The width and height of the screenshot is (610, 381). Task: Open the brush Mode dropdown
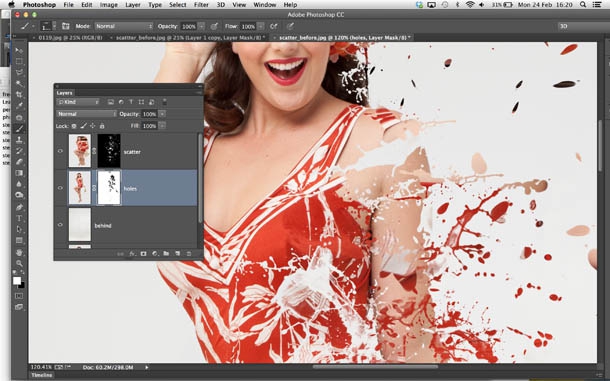[x=124, y=26]
